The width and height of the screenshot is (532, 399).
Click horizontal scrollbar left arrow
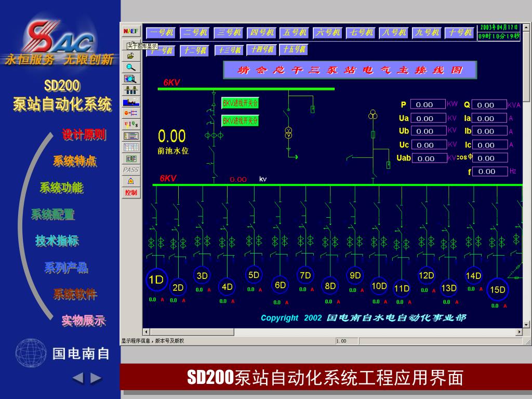pos(146,332)
